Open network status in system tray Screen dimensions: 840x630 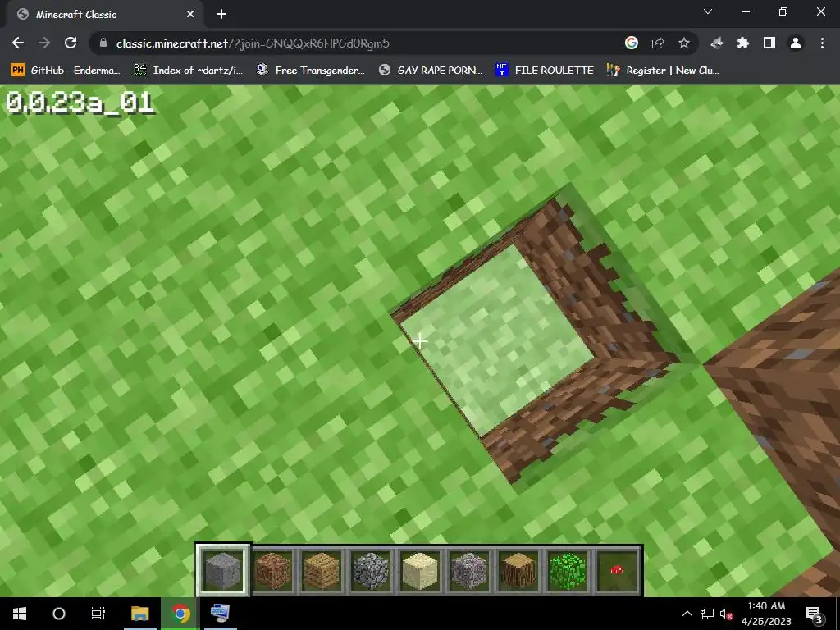(706, 614)
